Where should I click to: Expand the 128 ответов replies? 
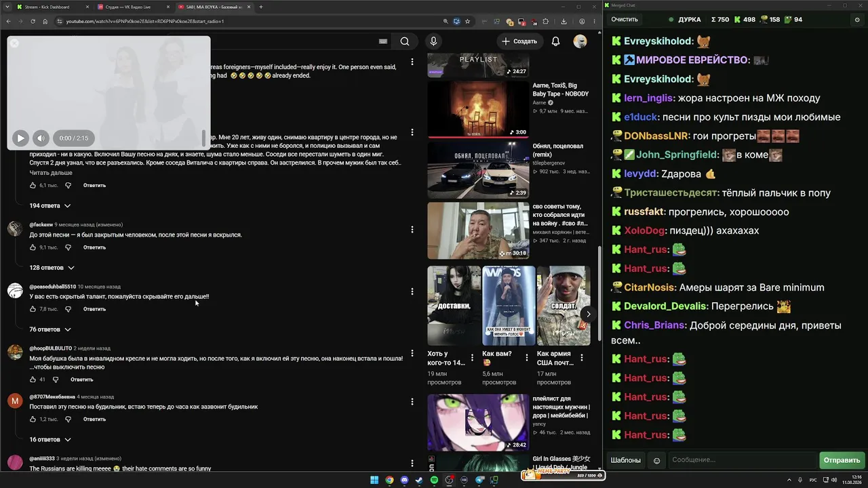tap(52, 268)
